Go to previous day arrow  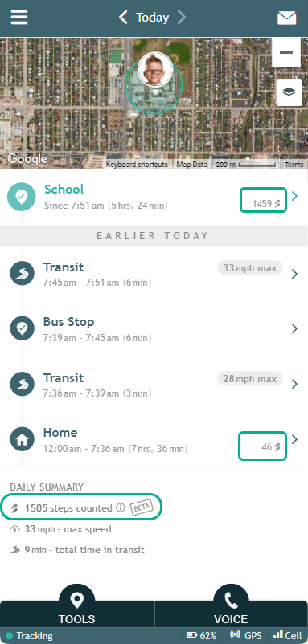123,17
